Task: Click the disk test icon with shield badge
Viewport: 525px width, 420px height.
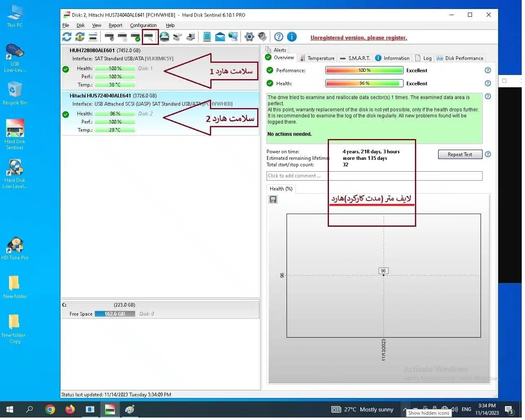Action: (110, 37)
